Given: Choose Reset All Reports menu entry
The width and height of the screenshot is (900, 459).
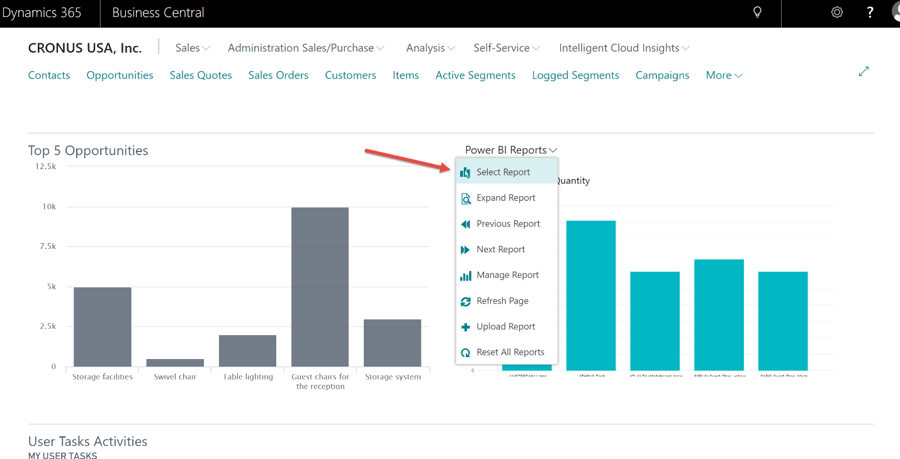Looking at the screenshot, I should (506, 352).
